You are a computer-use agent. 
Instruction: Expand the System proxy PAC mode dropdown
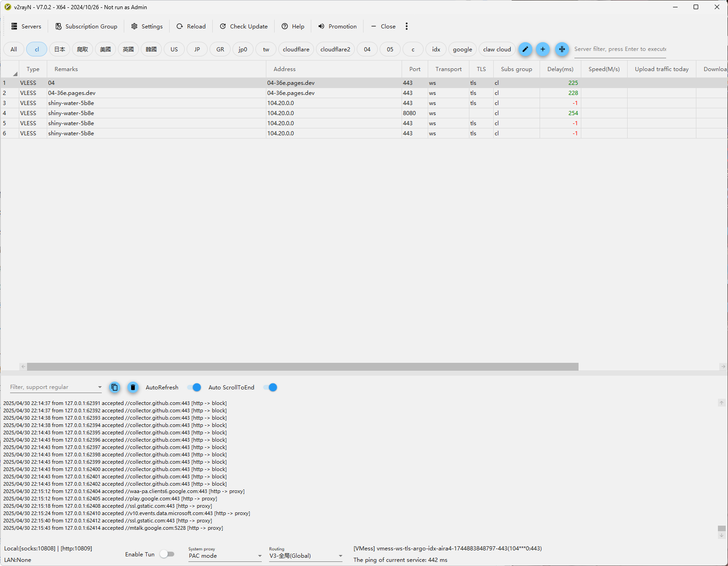pyautogui.click(x=225, y=556)
